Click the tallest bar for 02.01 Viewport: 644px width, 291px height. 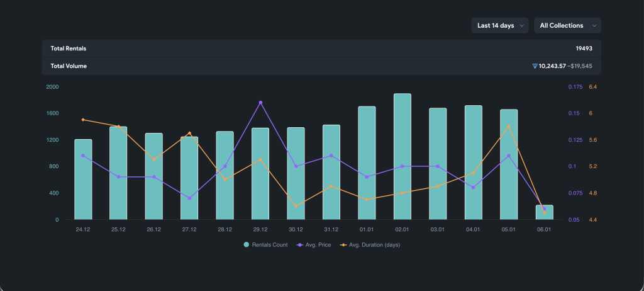[x=402, y=156]
